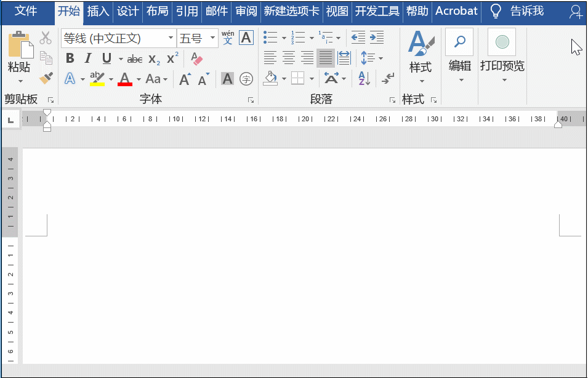The height and width of the screenshot is (378, 588).
Task: Click the Increase Font Size icon
Action: pos(184,79)
